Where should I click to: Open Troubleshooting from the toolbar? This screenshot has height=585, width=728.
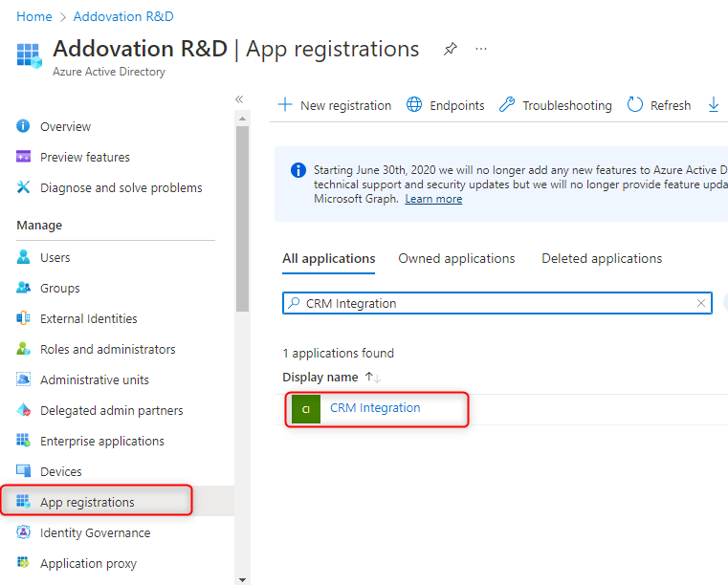click(x=555, y=105)
